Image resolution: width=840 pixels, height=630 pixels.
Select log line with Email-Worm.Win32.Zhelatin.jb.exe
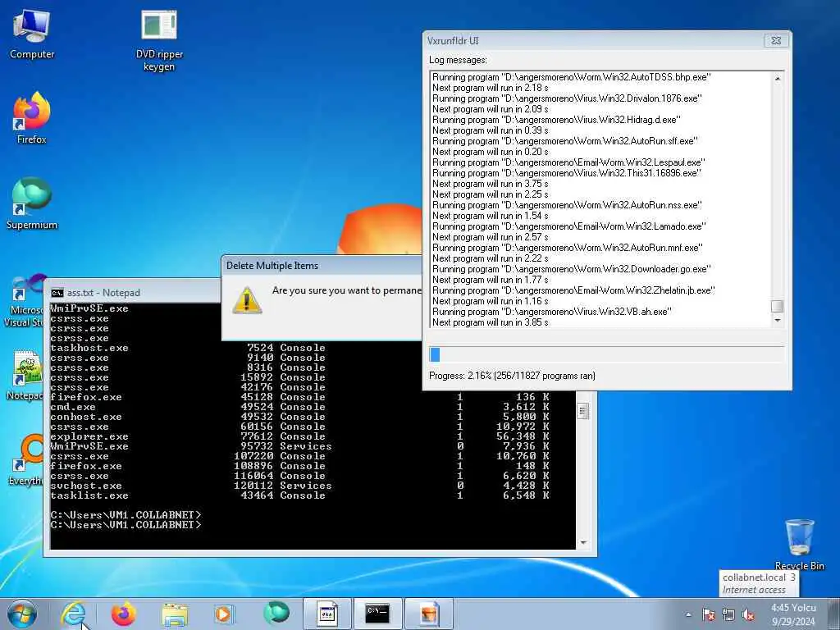(573, 290)
